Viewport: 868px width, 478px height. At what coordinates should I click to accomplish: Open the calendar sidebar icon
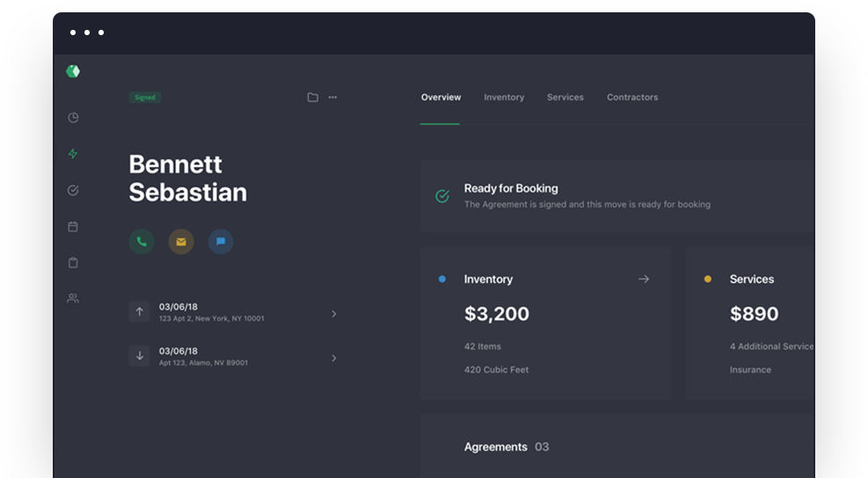tap(73, 227)
